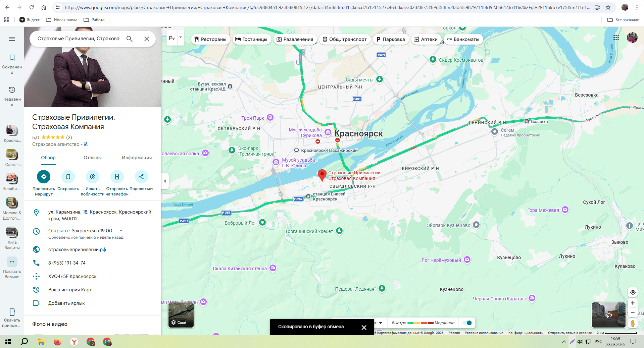Open the Слои layers thumbnail
This screenshot has height=348, width=644.
point(181,315)
